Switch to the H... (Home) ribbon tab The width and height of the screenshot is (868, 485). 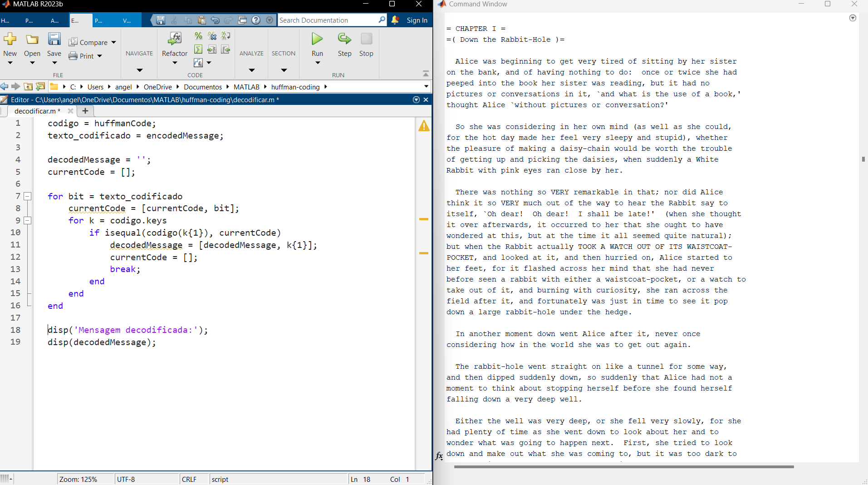tap(5, 20)
